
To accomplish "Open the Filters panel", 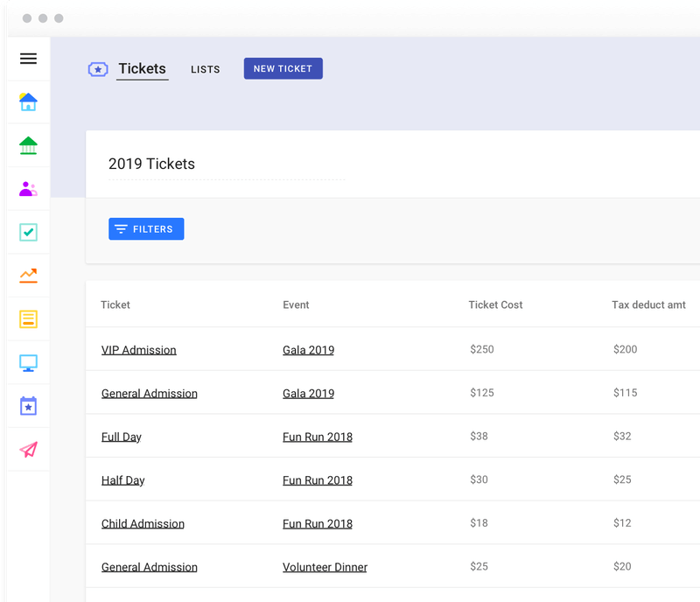I will pos(146,228).
